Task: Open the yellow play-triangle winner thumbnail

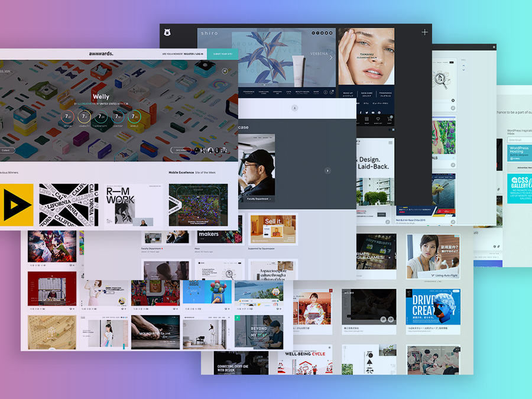Action: click(17, 205)
